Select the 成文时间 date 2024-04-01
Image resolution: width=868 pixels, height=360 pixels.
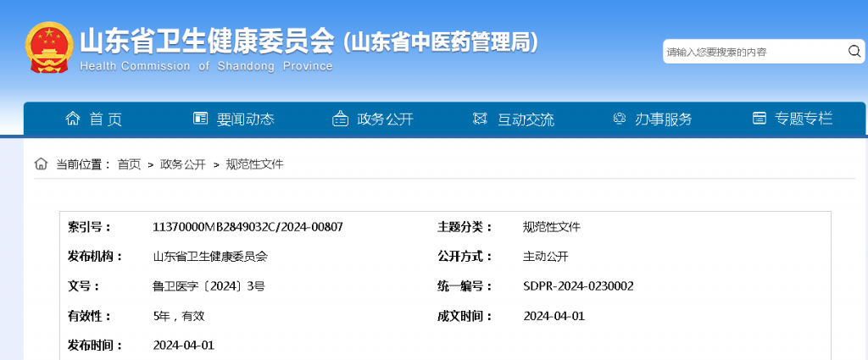coord(554,316)
